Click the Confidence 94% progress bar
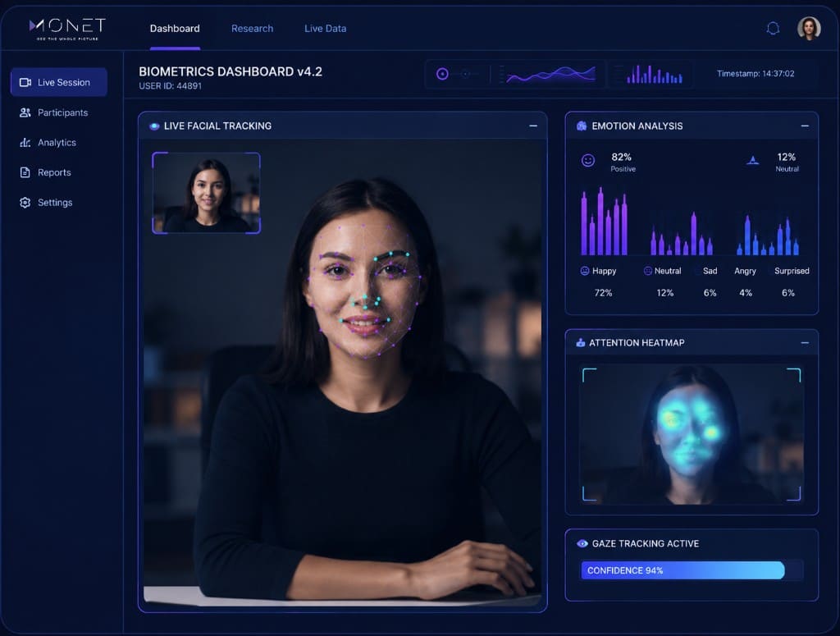Viewport: 840px width, 636px height. click(692, 570)
